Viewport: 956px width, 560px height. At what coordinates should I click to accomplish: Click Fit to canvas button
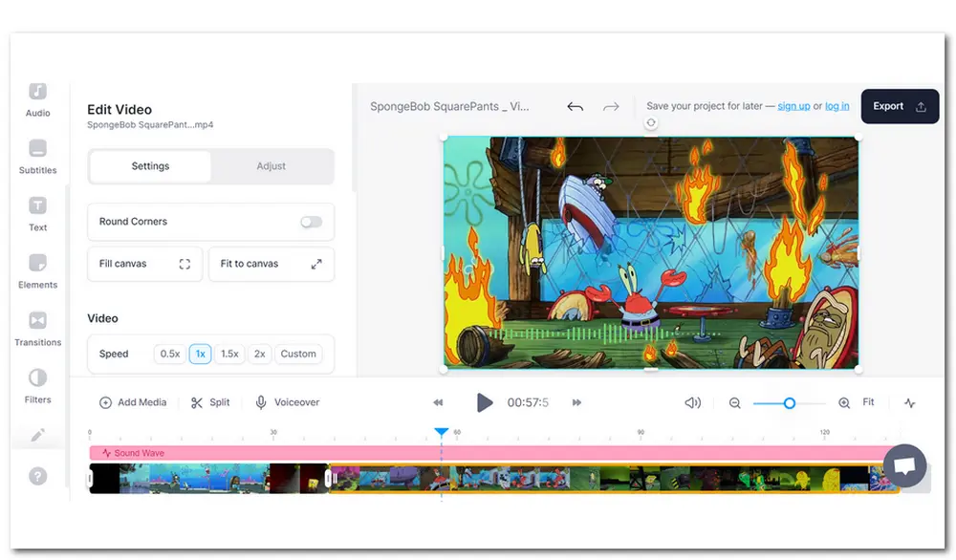[272, 264]
